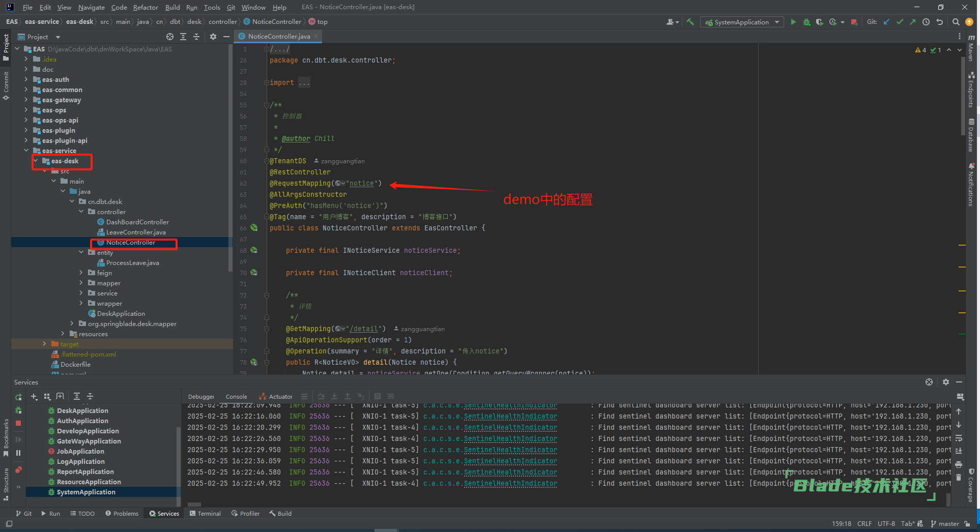Select the NoticeController.java editor tab
The height and width of the screenshot is (532, 980).
point(278,37)
